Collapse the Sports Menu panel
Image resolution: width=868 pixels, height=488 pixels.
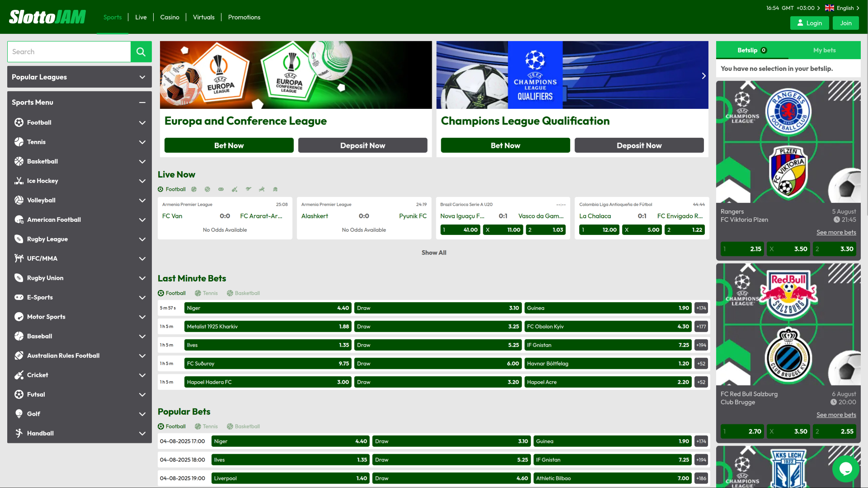tap(142, 102)
